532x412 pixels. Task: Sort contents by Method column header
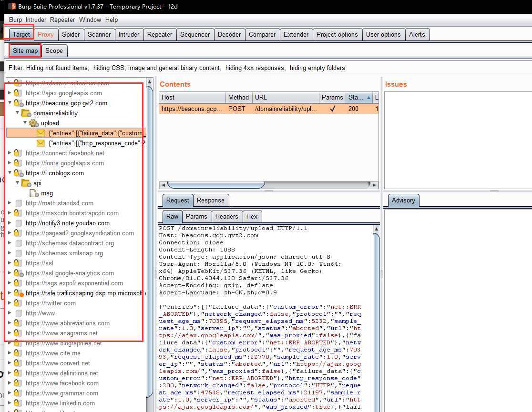click(239, 97)
